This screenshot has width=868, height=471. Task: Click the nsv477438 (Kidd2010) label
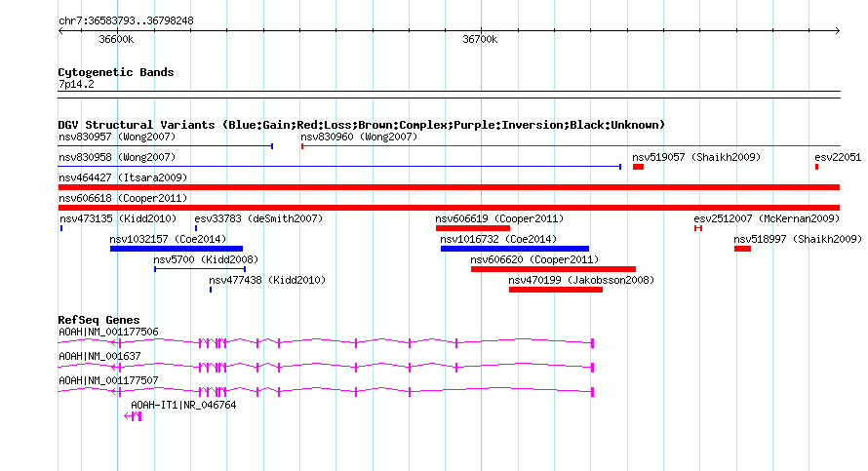[x=267, y=280]
